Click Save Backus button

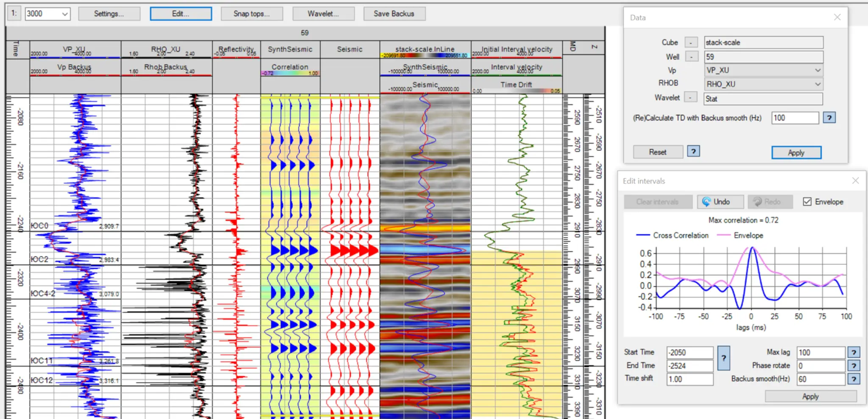click(x=394, y=14)
